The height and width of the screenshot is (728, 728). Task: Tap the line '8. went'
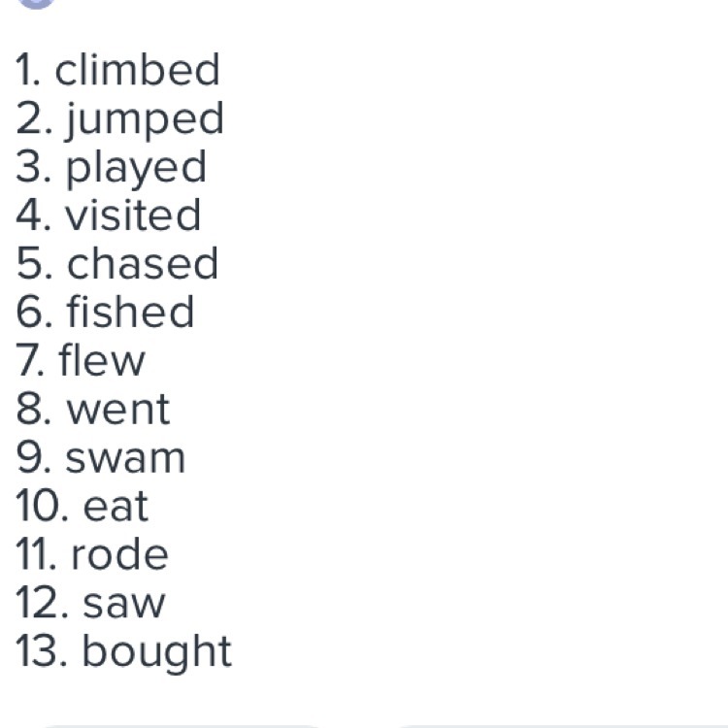[93, 410]
